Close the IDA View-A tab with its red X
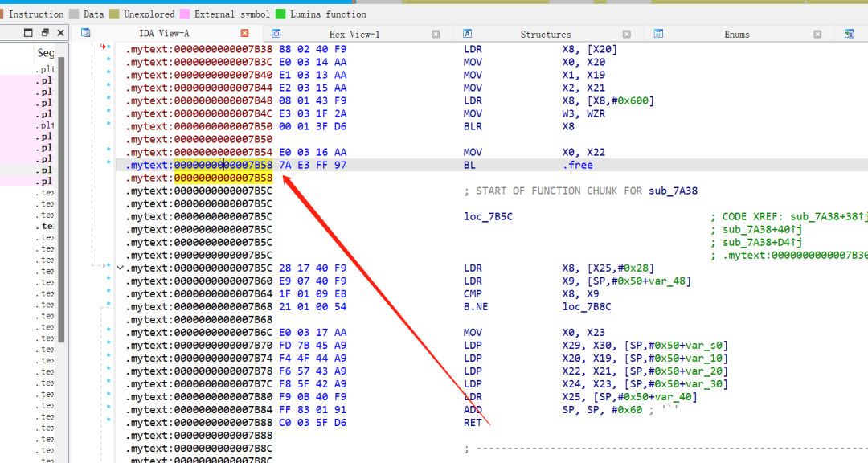 point(244,33)
